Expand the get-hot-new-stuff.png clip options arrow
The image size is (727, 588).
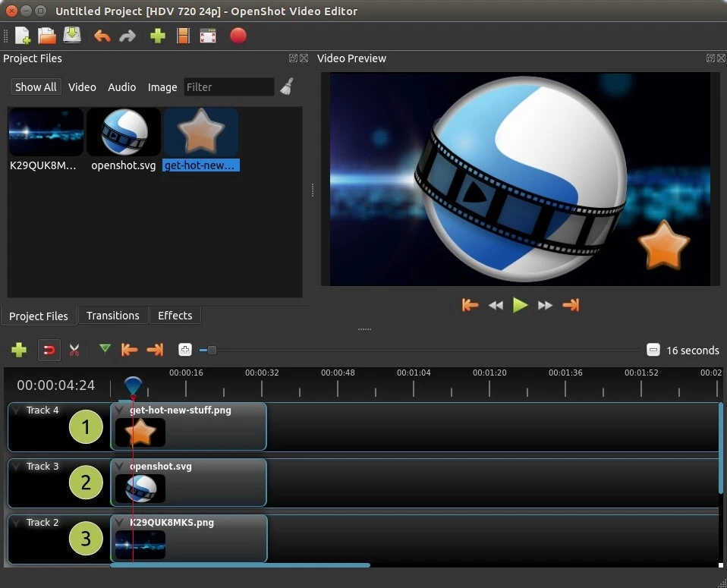tap(120, 410)
